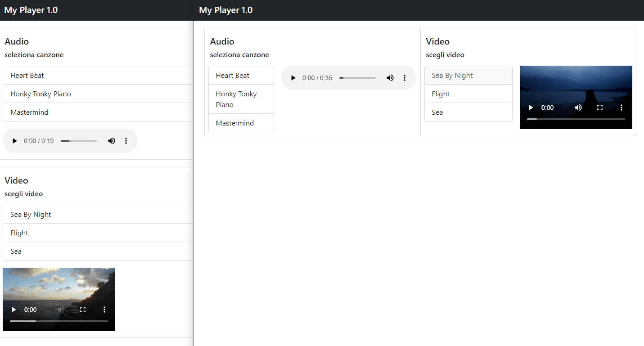644x346 pixels.
Task: Choose Mastermind song in left window
Action: tap(98, 112)
